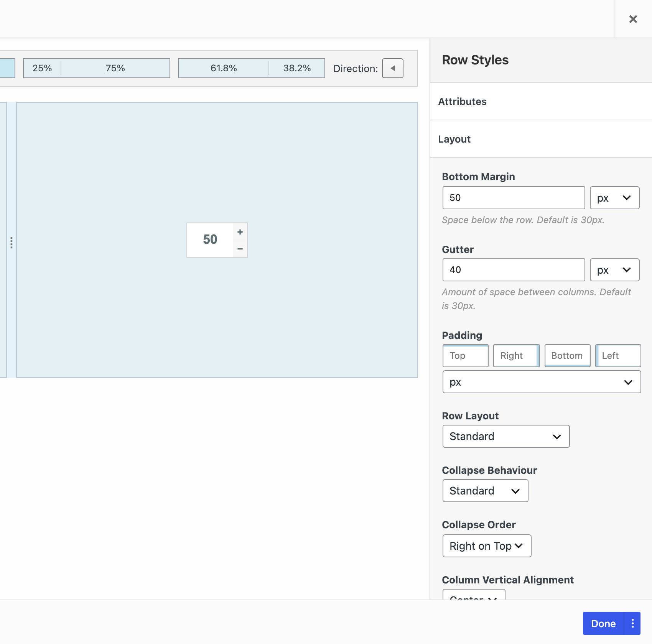Open the Padding unit dropdown
The image size is (652, 644).
point(542,382)
